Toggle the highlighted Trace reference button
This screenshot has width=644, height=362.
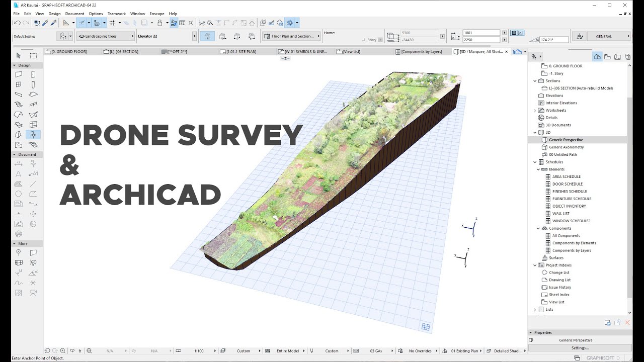coord(174,23)
